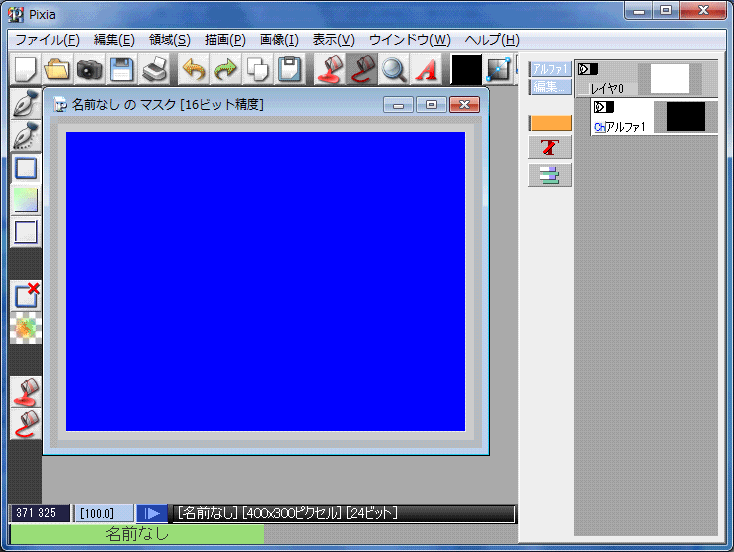The width and height of the screenshot is (734, 552).
Task: Create a new blank document
Action: (26, 69)
